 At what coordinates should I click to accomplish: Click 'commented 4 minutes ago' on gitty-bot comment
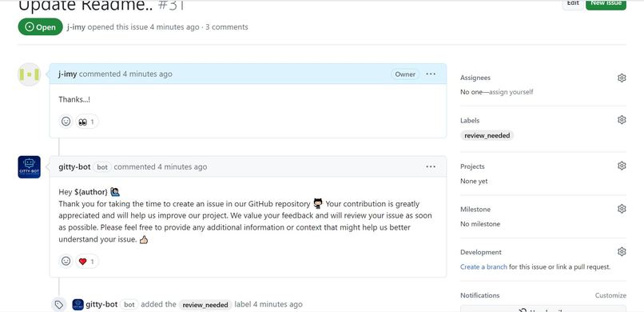161,167
